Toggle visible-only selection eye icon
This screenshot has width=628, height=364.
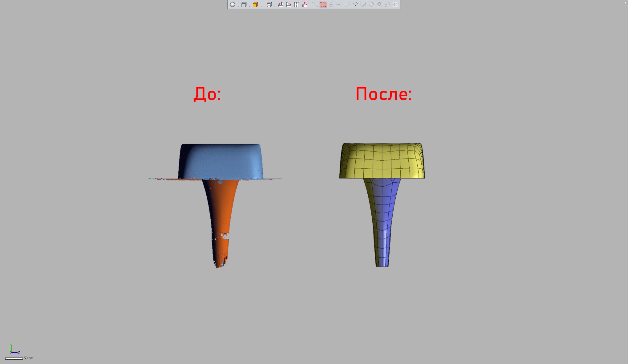[395, 5]
